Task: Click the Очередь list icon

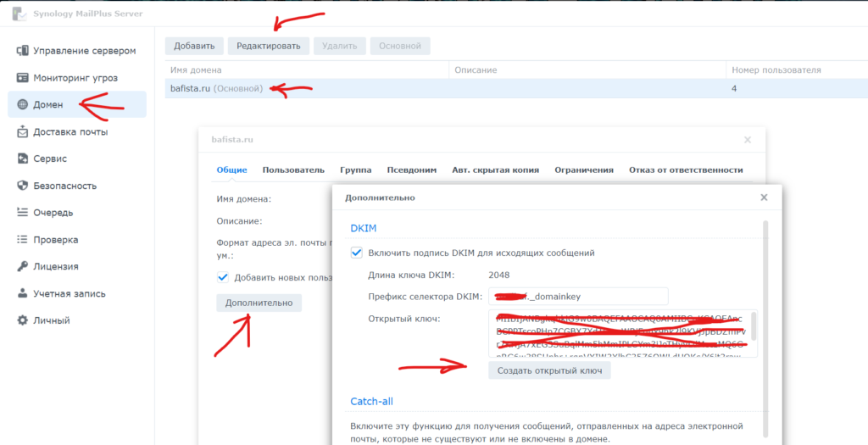Action: tap(23, 213)
